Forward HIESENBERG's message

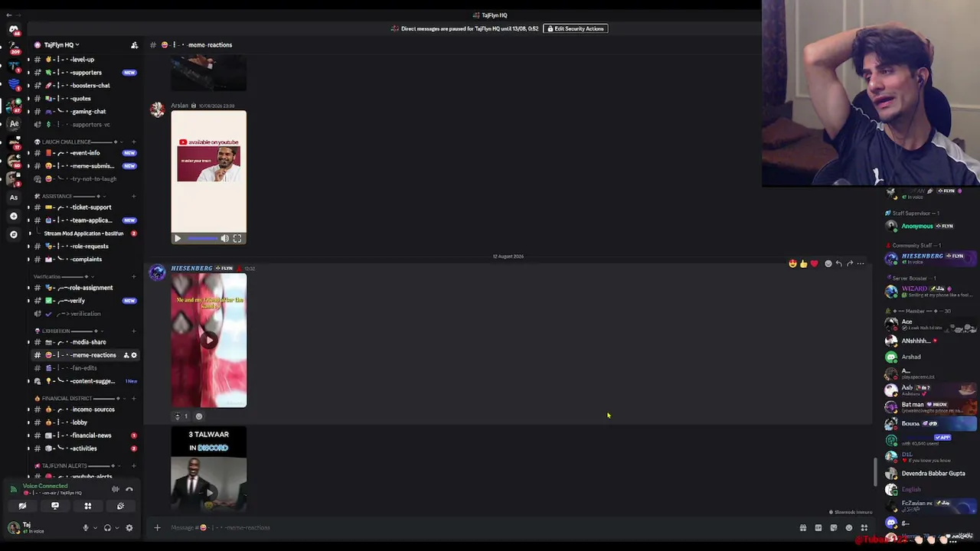pyautogui.click(x=850, y=264)
